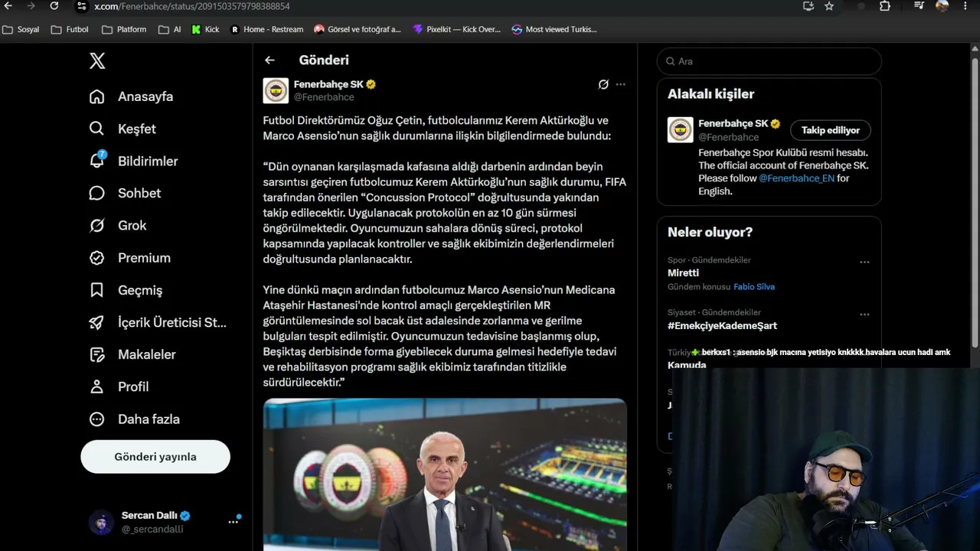Focus the Ara search field

point(769,61)
